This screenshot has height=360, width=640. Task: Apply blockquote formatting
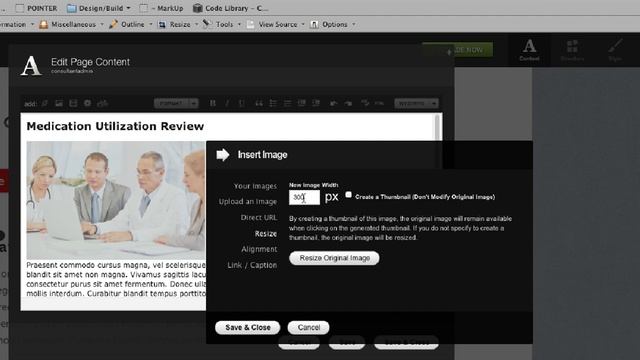point(259,103)
